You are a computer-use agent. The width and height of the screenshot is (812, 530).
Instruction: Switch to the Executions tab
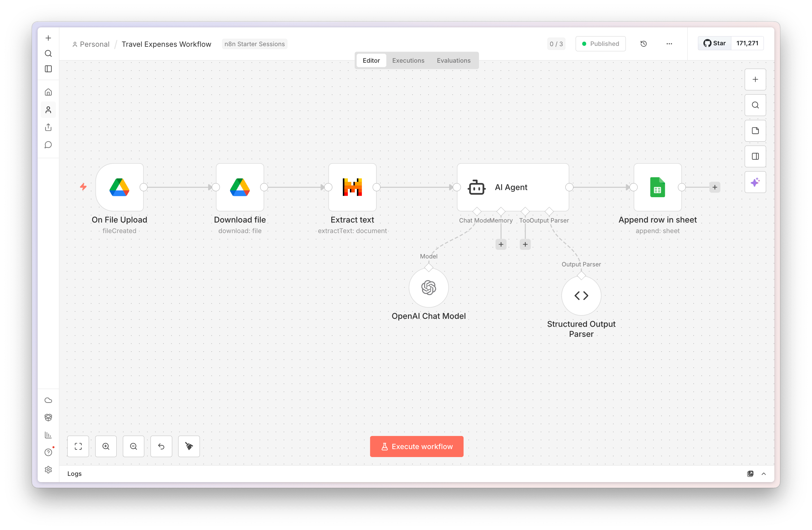[x=408, y=60]
